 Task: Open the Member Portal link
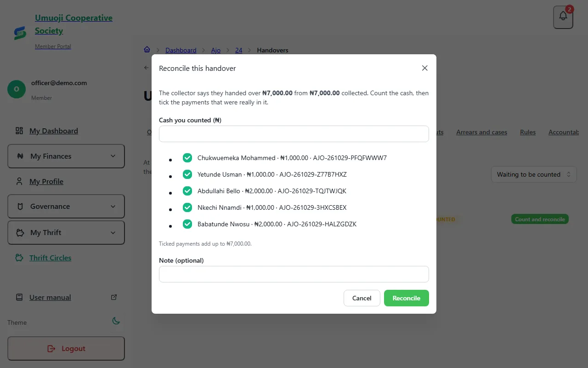click(x=53, y=46)
